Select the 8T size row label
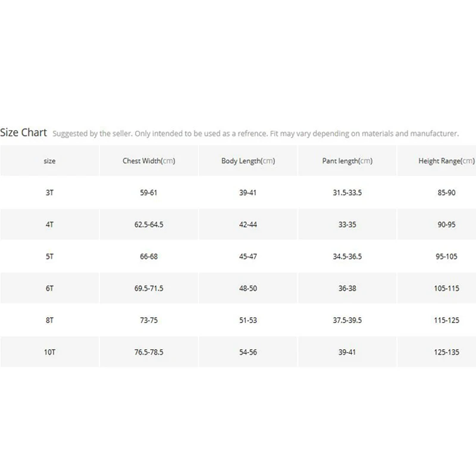The height and width of the screenshot is (476, 476). 49,320
